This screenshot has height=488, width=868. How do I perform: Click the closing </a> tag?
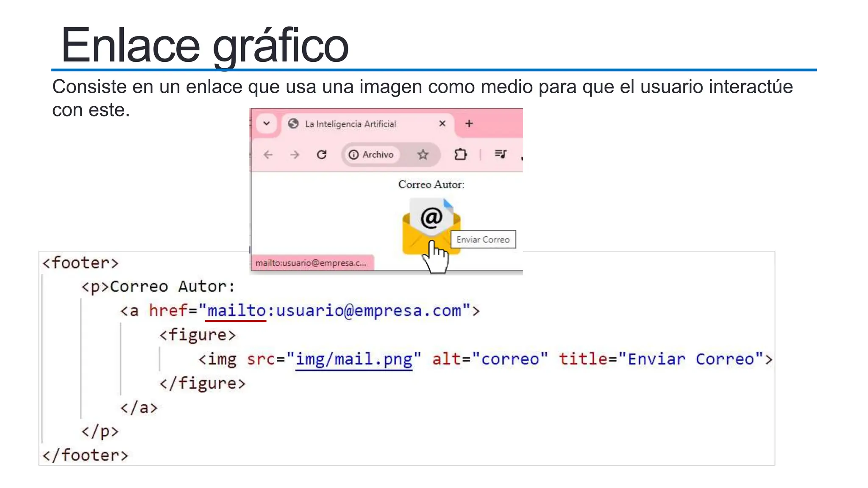pyautogui.click(x=139, y=408)
